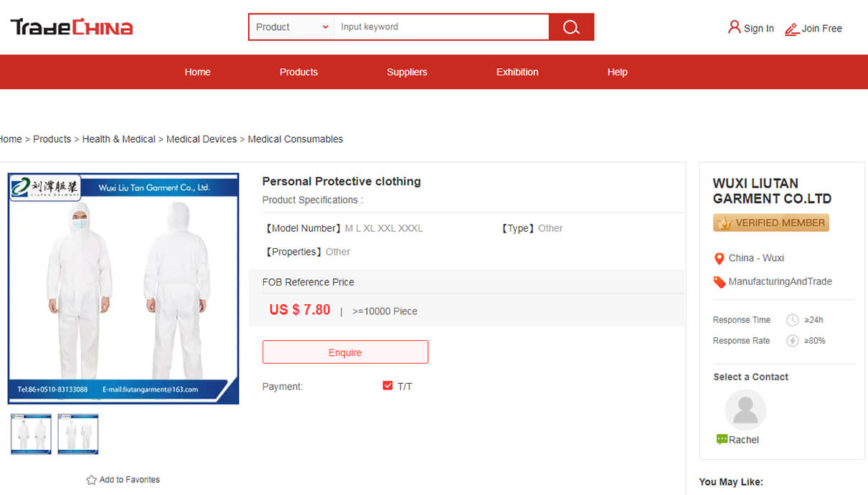Click the TradeChina logo
868x495 pixels.
coord(72,27)
